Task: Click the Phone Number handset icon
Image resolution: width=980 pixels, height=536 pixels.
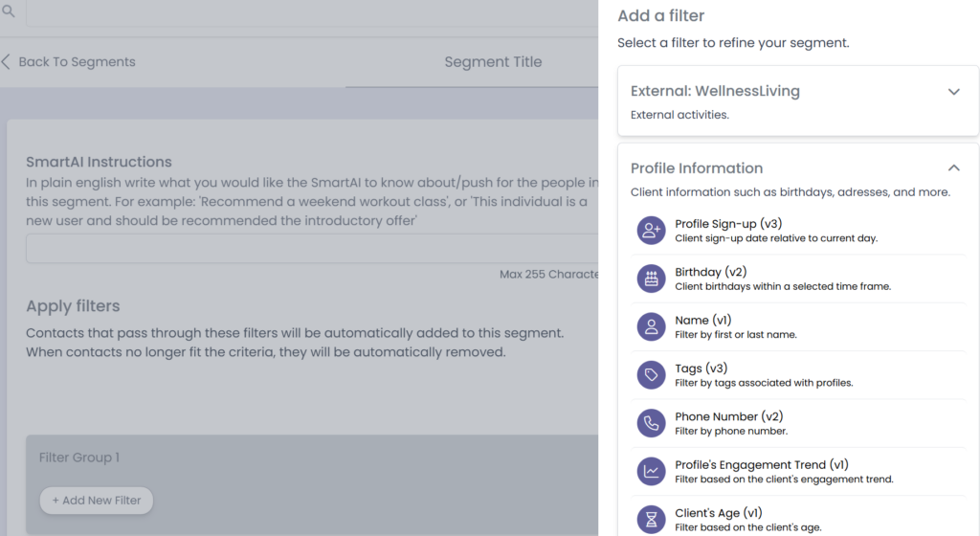Action: click(652, 423)
